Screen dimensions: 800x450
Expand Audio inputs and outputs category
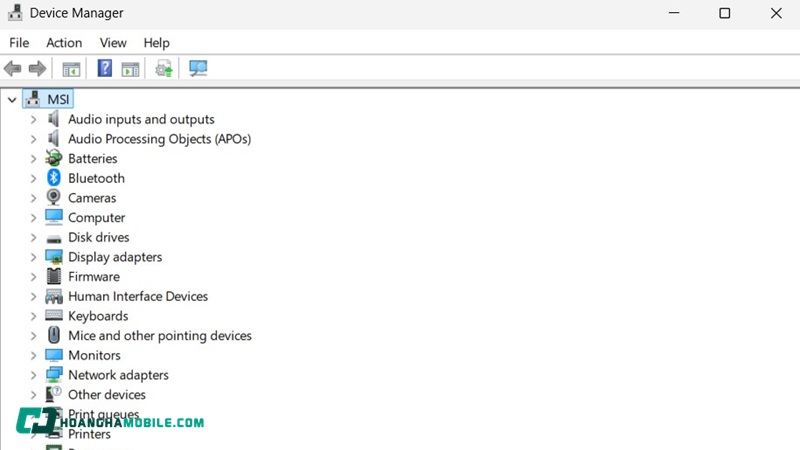coord(33,119)
